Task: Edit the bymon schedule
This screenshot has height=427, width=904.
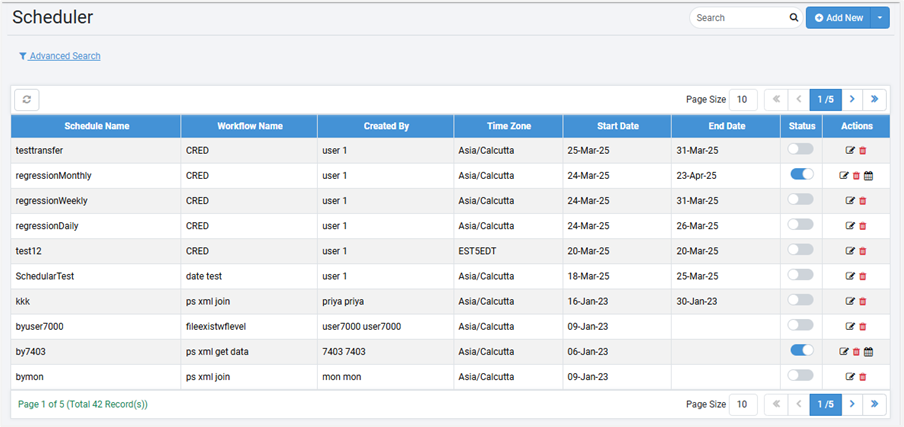Action: pyautogui.click(x=850, y=376)
